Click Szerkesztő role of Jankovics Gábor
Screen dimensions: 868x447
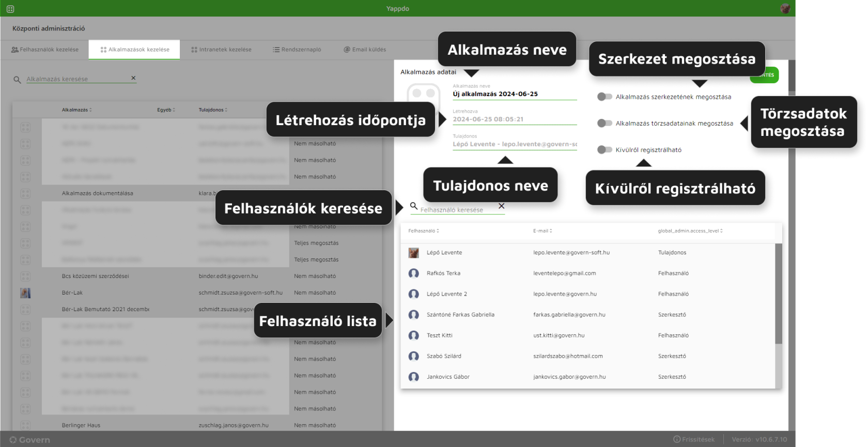click(x=672, y=377)
